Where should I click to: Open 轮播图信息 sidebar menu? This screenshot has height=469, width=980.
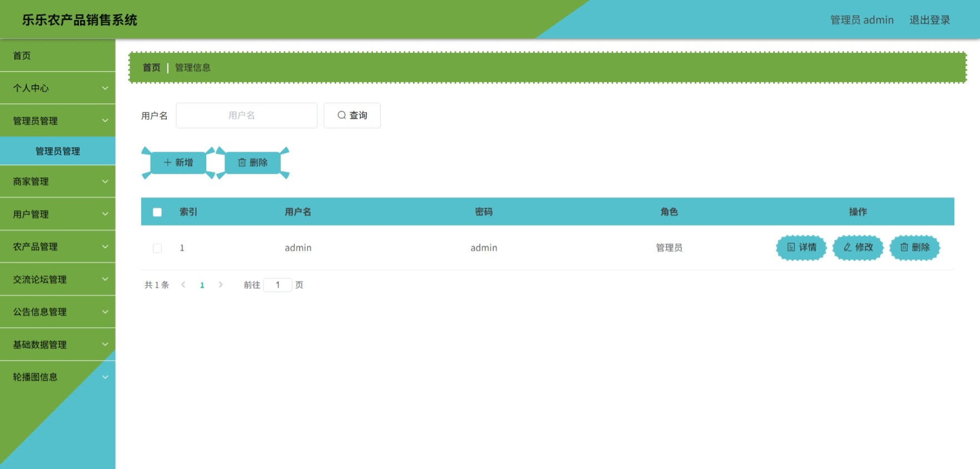coord(58,377)
